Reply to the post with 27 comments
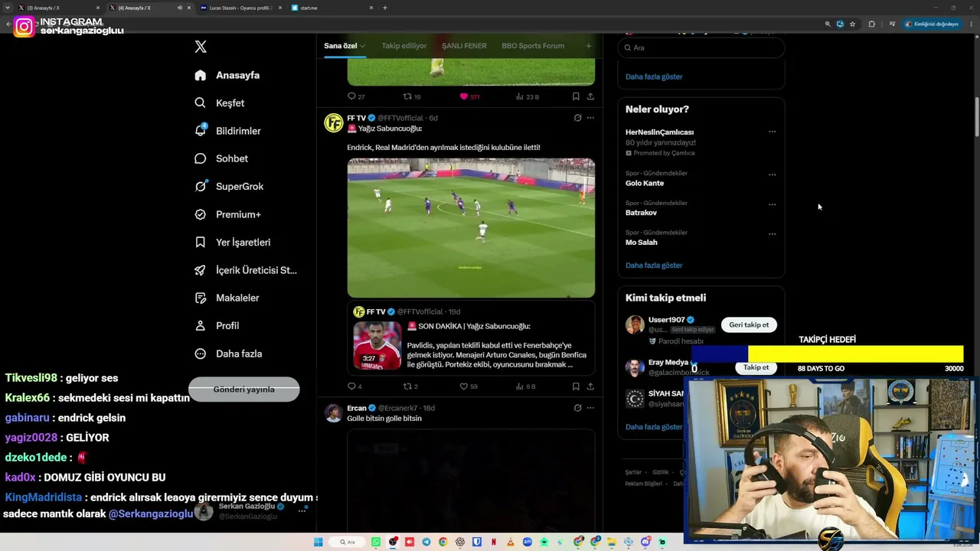This screenshot has height=551, width=980. 356,96
